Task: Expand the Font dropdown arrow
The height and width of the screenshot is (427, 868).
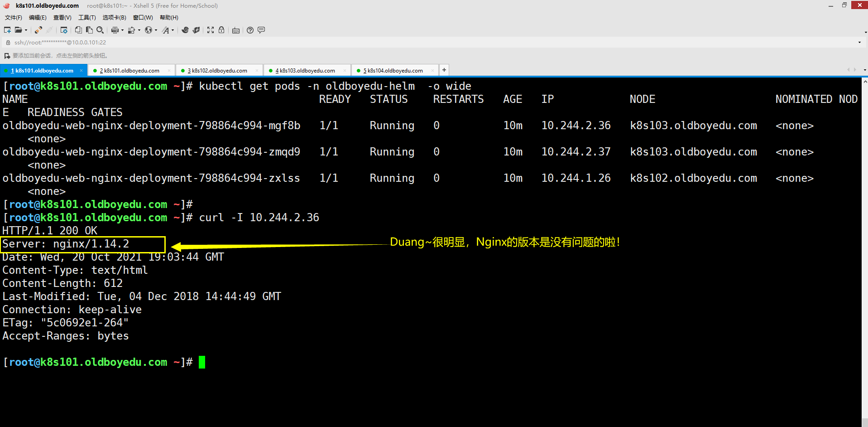Action: point(173,30)
